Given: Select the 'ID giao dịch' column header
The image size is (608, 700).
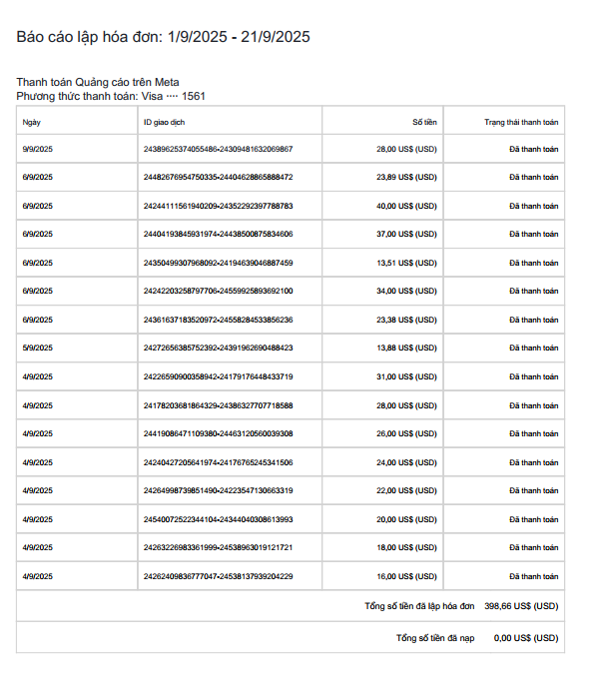Looking at the screenshot, I should tap(164, 122).
